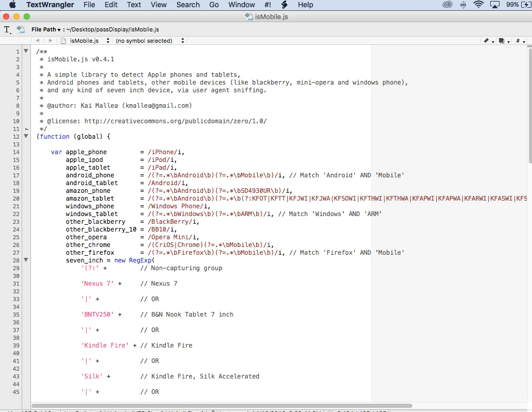The image size is (532, 412).
Task: Open the Scripts menu icon
Action: (x=285, y=5)
